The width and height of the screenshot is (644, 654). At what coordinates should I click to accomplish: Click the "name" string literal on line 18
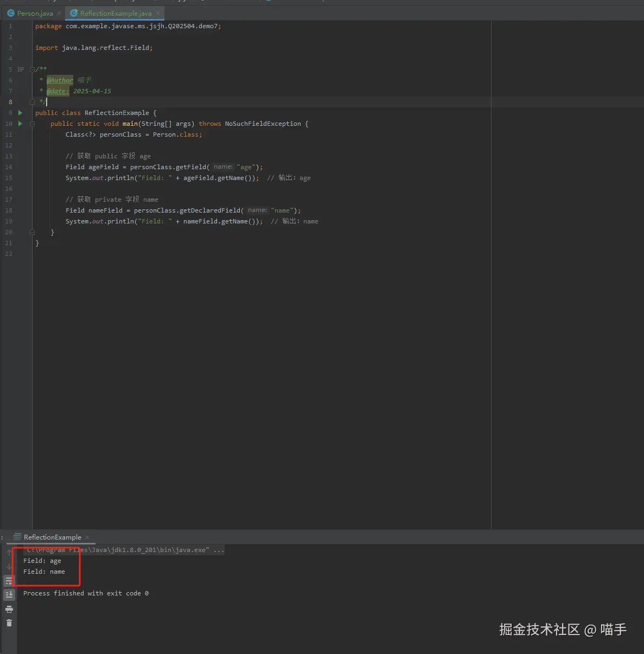point(282,210)
